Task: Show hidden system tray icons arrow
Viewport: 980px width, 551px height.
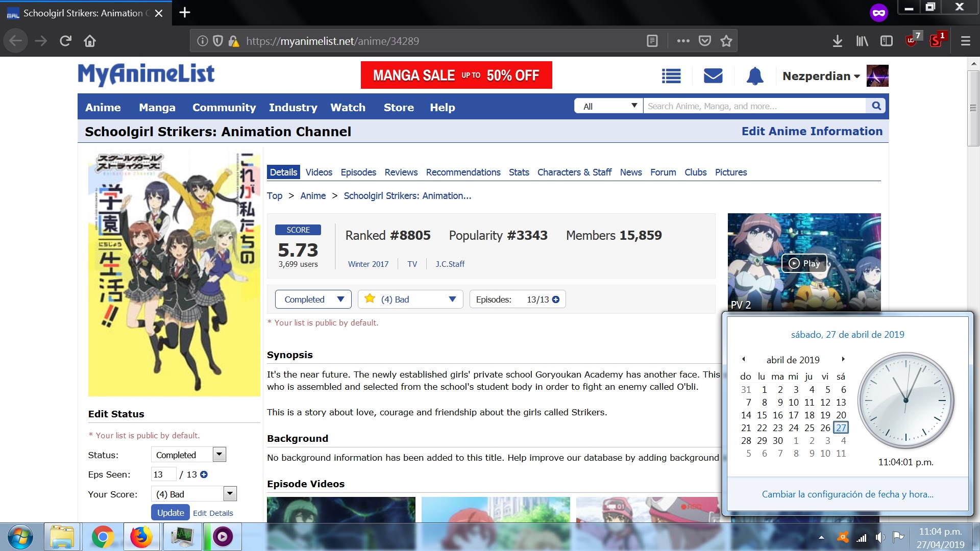Action: [821, 537]
